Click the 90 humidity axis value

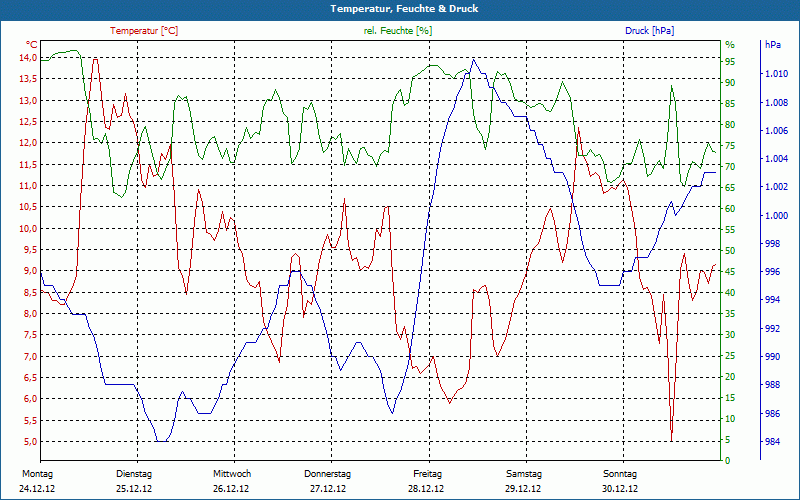tap(730, 83)
